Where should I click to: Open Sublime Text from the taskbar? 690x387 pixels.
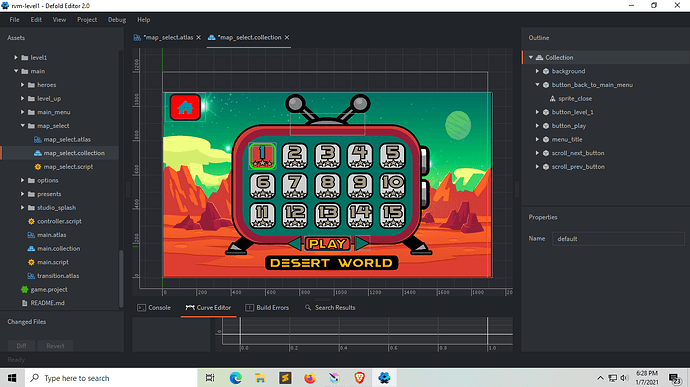click(x=285, y=378)
